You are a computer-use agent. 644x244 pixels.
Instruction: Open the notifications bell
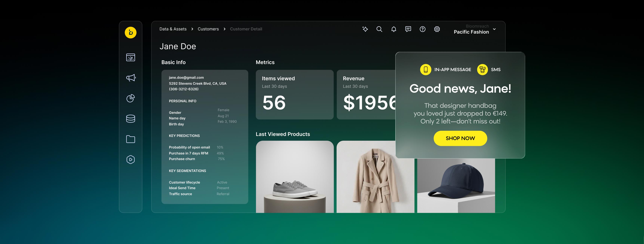click(x=394, y=29)
